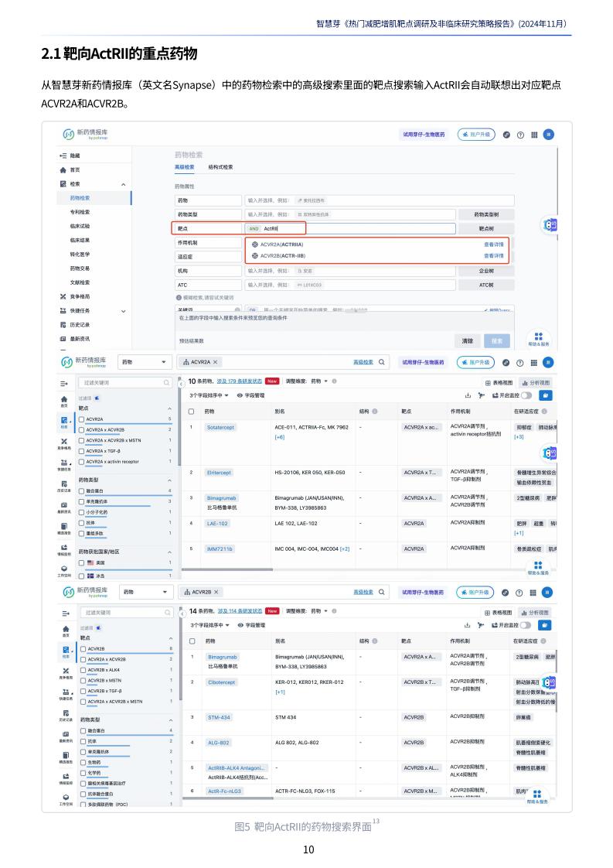
Task: Collapse 靶点 filter section in ACVR2A panel
Action: point(169,408)
